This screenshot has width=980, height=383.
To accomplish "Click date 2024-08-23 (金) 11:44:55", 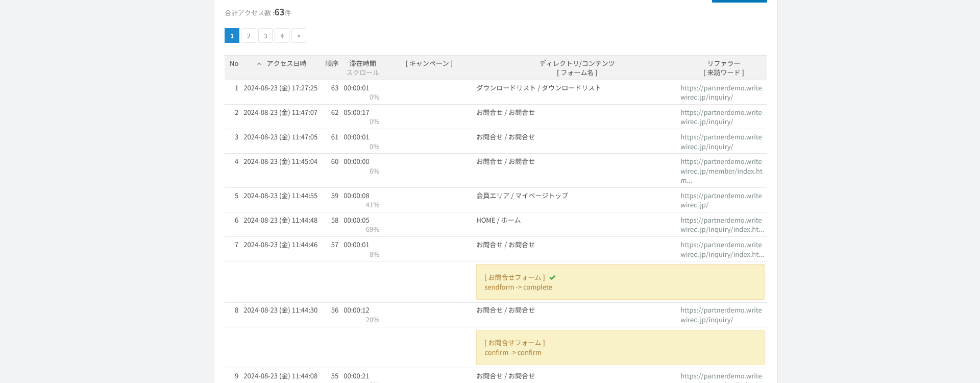I will [280, 196].
